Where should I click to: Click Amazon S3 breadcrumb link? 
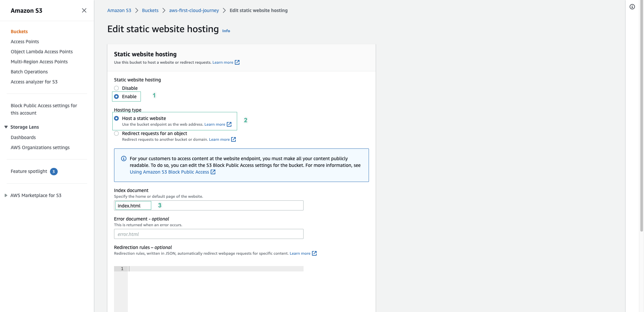[119, 10]
